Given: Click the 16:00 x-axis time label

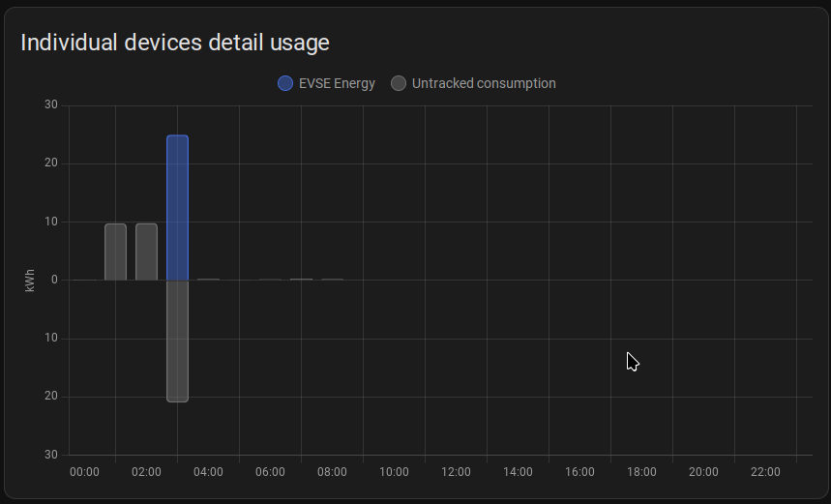Looking at the screenshot, I should (x=579, y=472).
